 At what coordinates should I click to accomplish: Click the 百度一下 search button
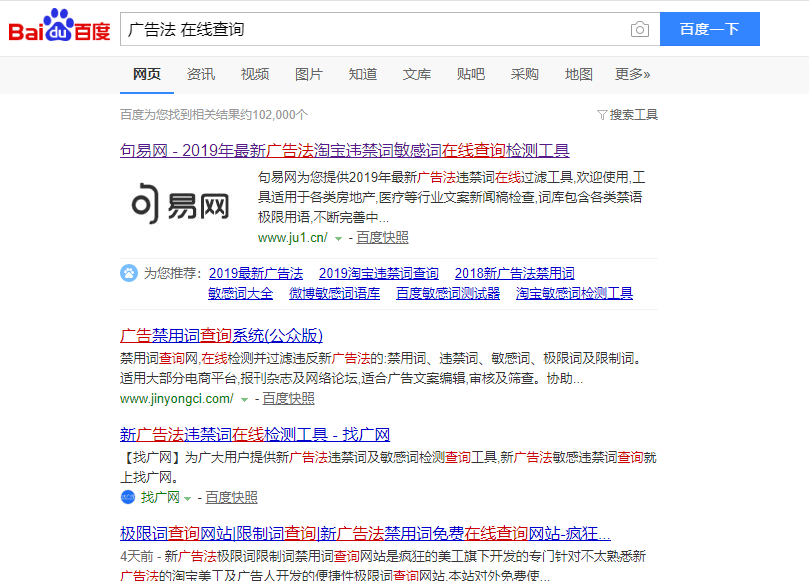coord(709,29)
